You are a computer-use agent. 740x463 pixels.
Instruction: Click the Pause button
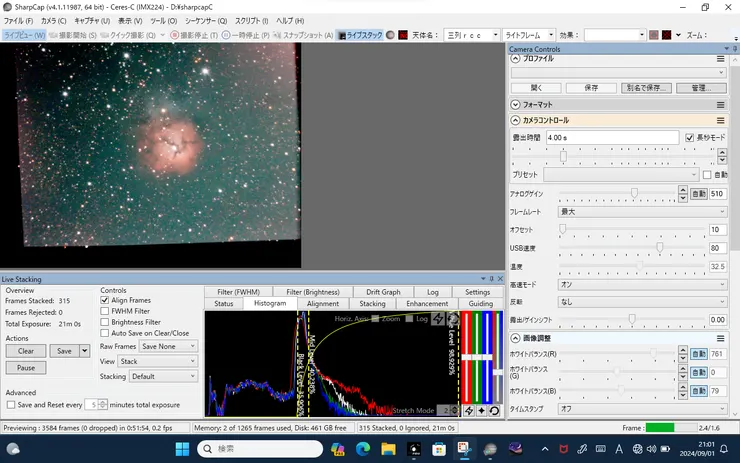pos(26,368)
